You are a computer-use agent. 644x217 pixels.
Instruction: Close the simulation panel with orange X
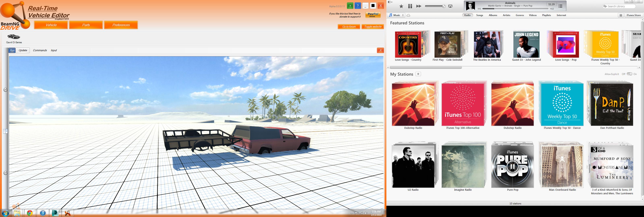click(x=380, y=50)
